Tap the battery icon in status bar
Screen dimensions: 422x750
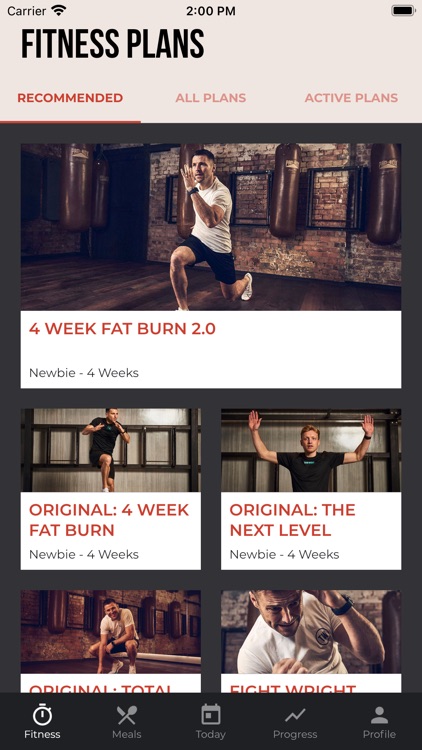pyautogui.click(x=403, y=11)
